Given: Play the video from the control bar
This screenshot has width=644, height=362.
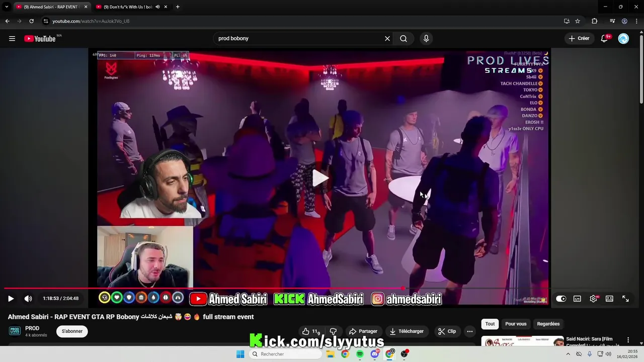Looking at the screenshot, I should pos(11,299).
